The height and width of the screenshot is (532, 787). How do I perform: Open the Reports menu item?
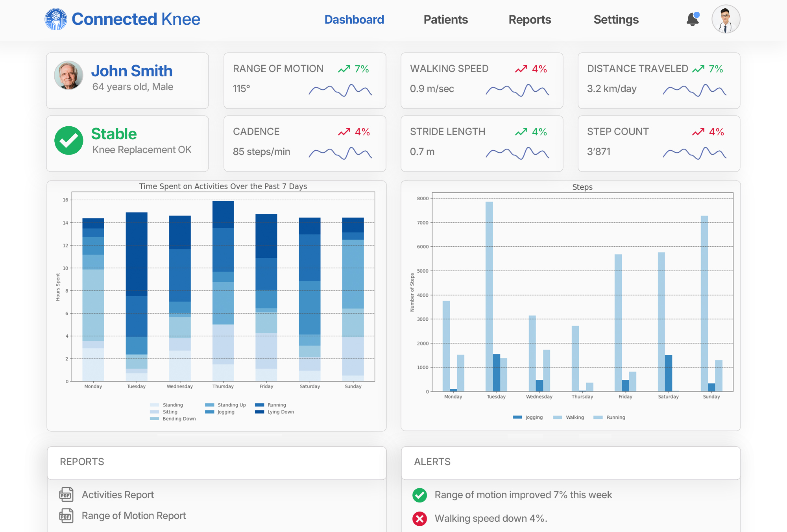coord(530,20)
